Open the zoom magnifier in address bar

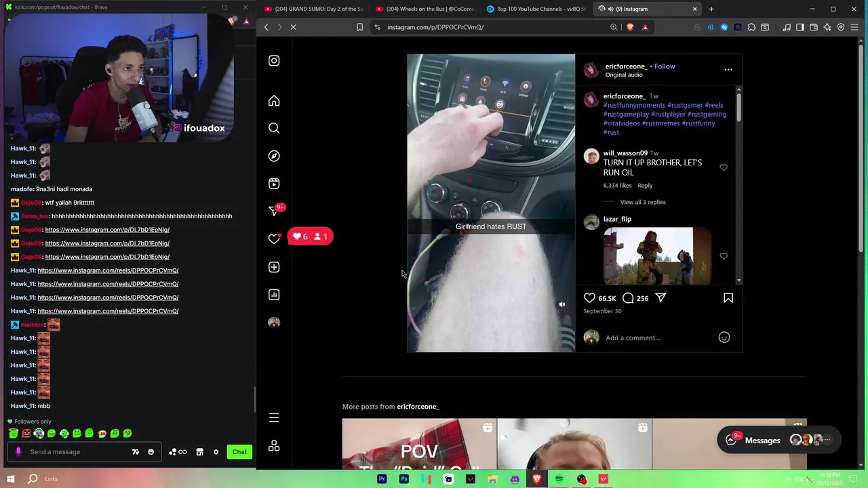tap(614, 27)
